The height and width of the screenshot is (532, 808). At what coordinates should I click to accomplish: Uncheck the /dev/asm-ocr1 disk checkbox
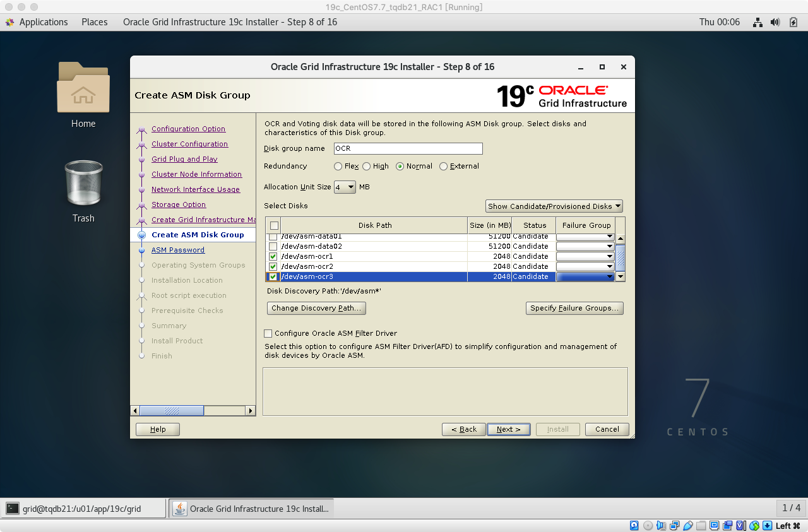tap(273, 256)
